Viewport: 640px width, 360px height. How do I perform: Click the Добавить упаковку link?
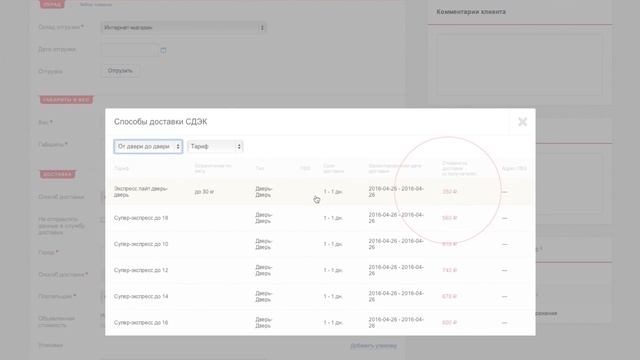tap(373, 346)
